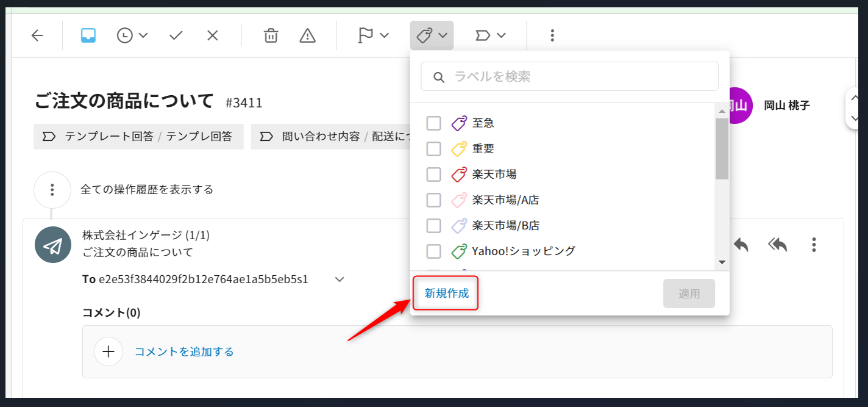Expand the To recipient details chevron
Image resolution: width=868 pixels, height=407 pixels.
[340, 279]
